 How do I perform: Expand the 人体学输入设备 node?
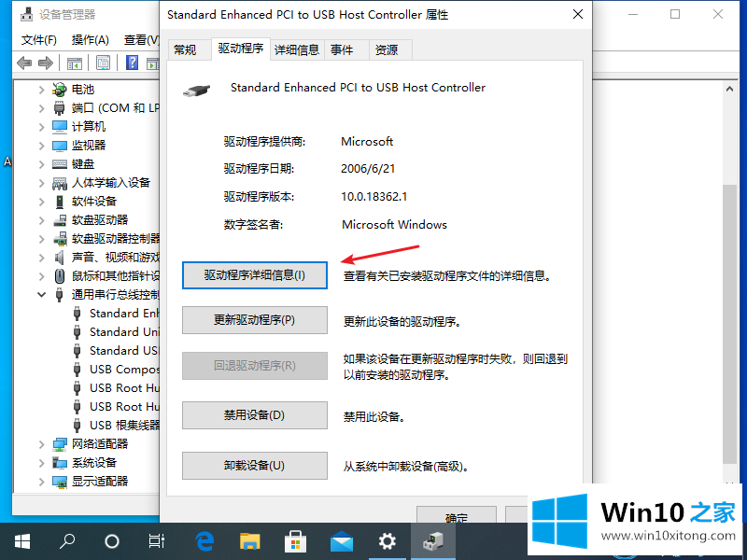click(x=42, y=183)
